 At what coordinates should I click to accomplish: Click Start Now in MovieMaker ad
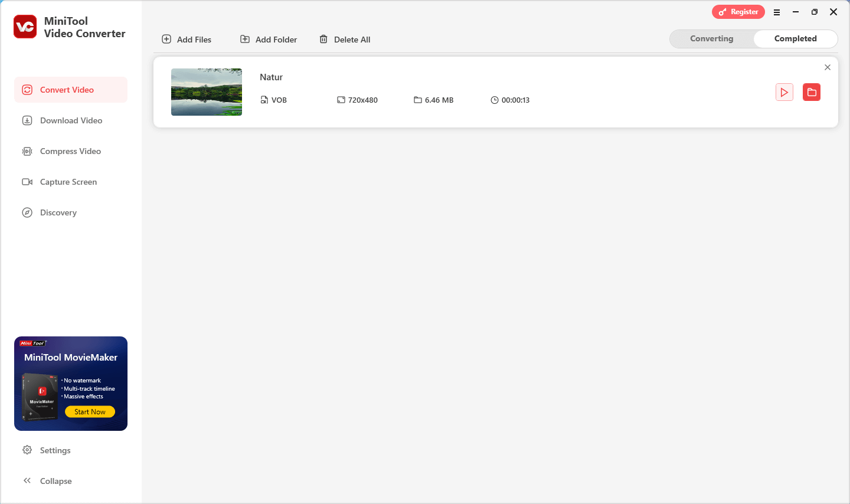90,412
